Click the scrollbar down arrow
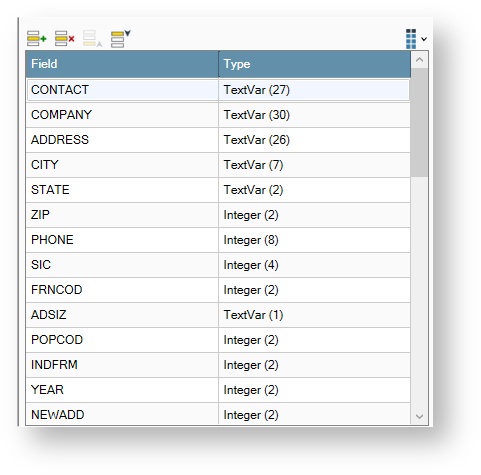The height and width of the screenshot is (475, 481). (x=419, y=416)
